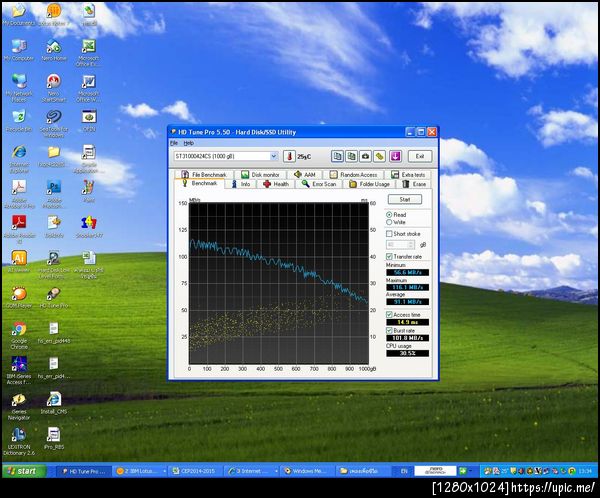600x498 pixels.
Task: Click the copy screenshot to clipboard toolbar icon
Action: pyautogui.click(x=351, y=156)
